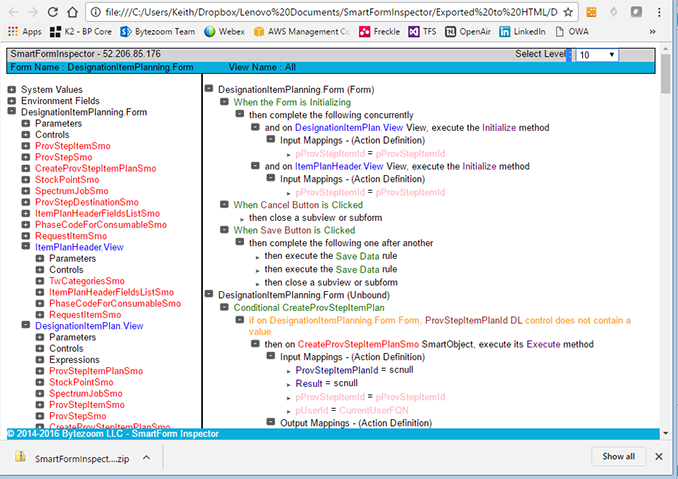The height and width of the screenshot is (479, 678).
Task: Select the ProvStepSmo item under the form
Action: (64, 157)
